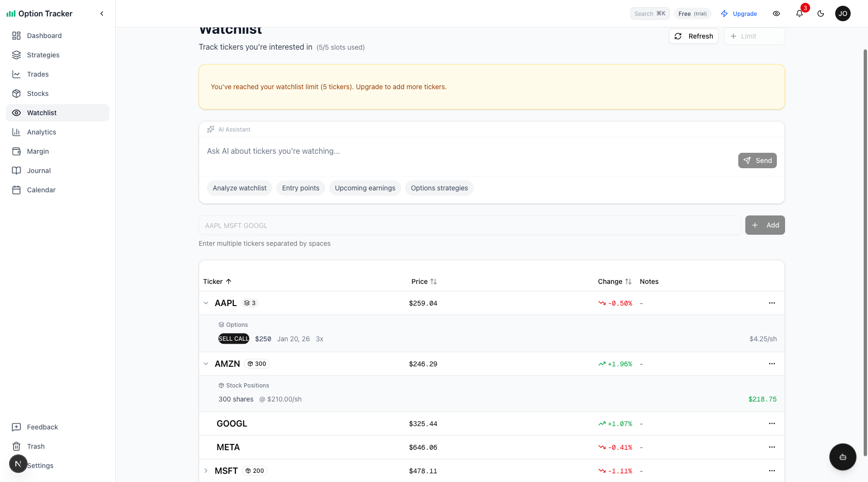Image resolution: width=868 pixels, height=482 pixels.
Task: Collapse the AMZN row details
Action: 206,364
